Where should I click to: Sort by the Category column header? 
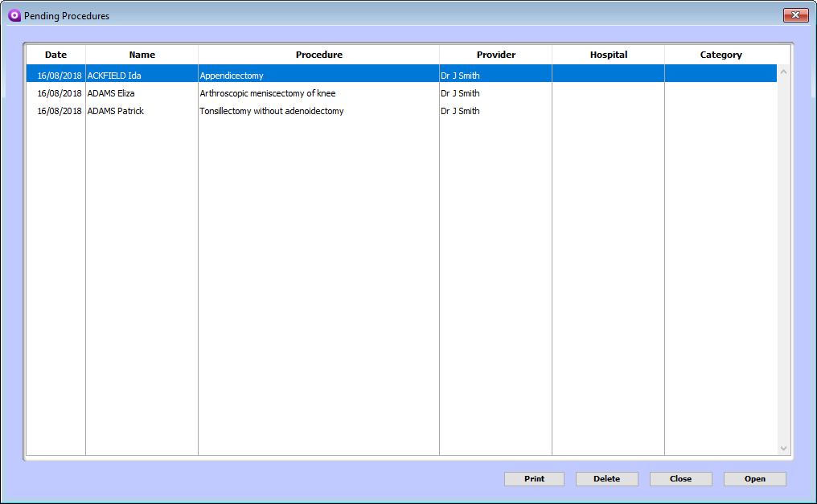pyautogui.click(x=721, y=54)
